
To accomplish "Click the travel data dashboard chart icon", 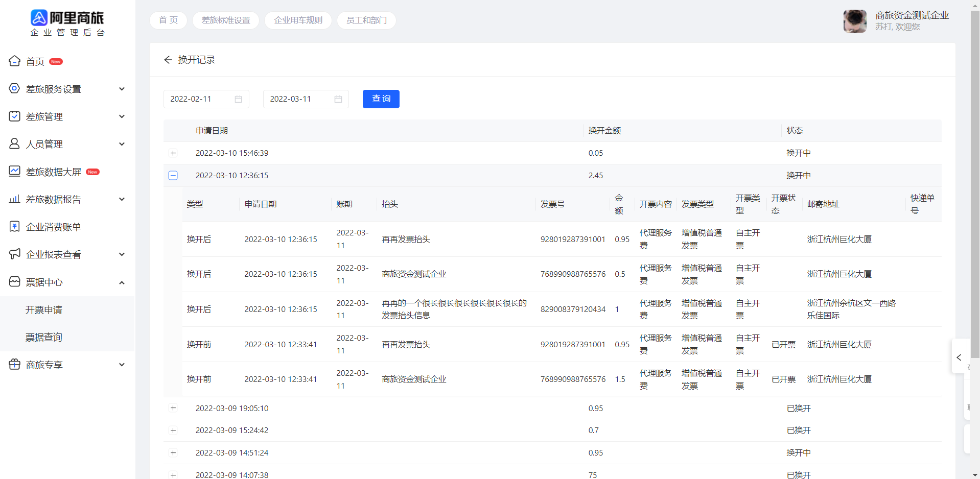I will 15,172.
